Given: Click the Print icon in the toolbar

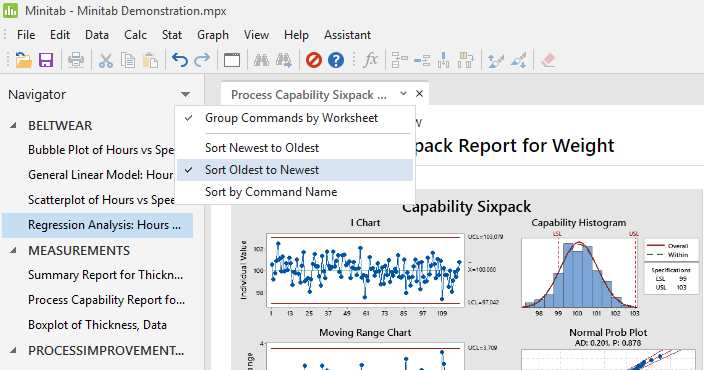Looking at the screenshot, I should tap(76, 60).
